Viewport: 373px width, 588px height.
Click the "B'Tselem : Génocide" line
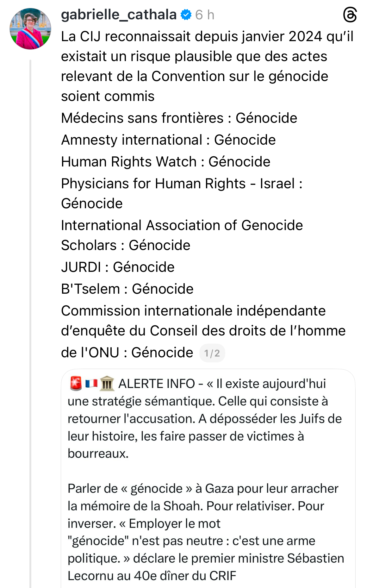point(127,289)
